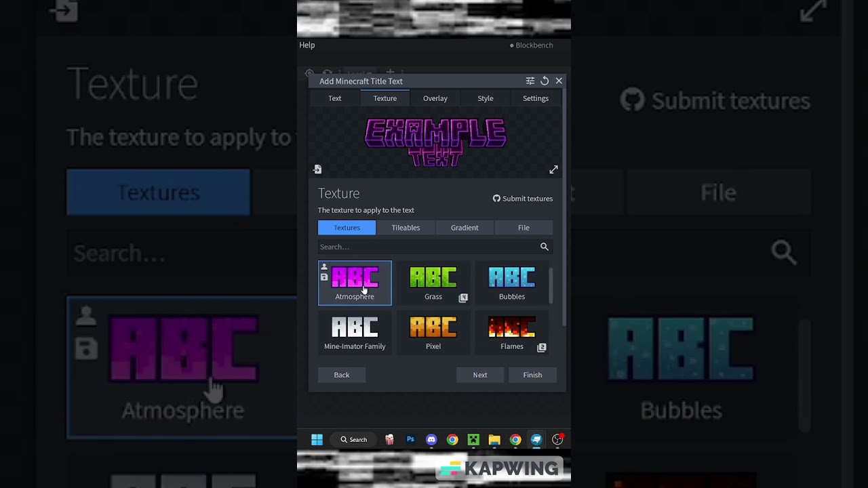The height and width of the screenshot is (488, 868).
Task: Click the Submit textures GitHub link
Action: pos(523,199)
